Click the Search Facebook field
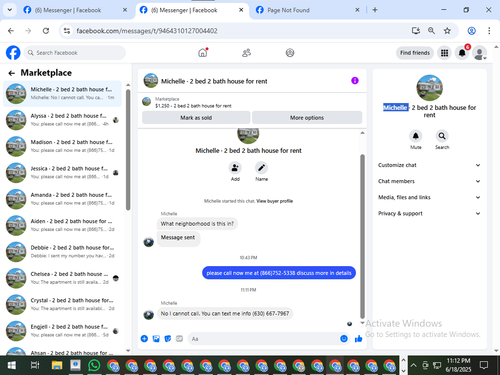The width and height of the screenshot is (500, 375). click(x=75, y=53)
